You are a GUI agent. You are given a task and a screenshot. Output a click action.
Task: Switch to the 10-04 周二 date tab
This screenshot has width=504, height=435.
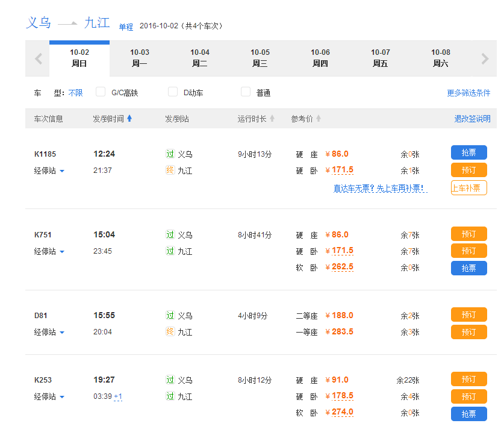coord(199,58)
